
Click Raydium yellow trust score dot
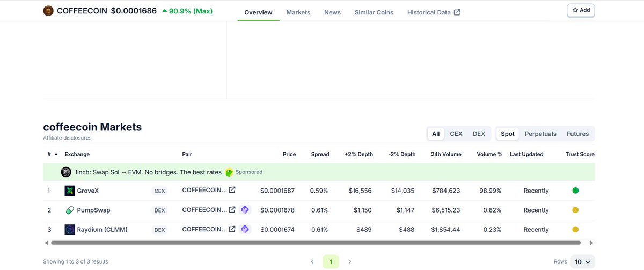pyautogui.click(x=575, y=229)
